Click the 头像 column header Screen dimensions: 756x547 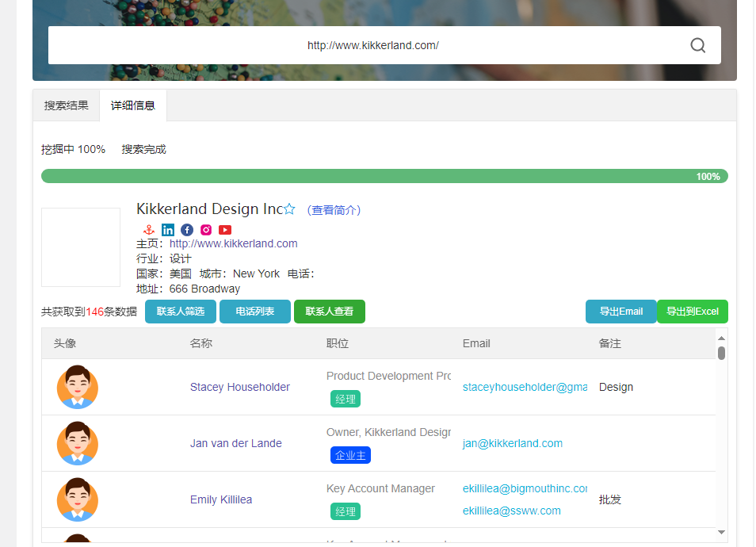point(65,343)
